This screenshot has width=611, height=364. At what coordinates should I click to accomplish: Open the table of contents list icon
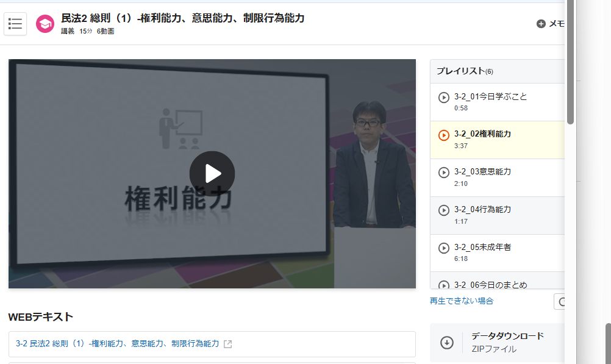click(x=15, y=24)
